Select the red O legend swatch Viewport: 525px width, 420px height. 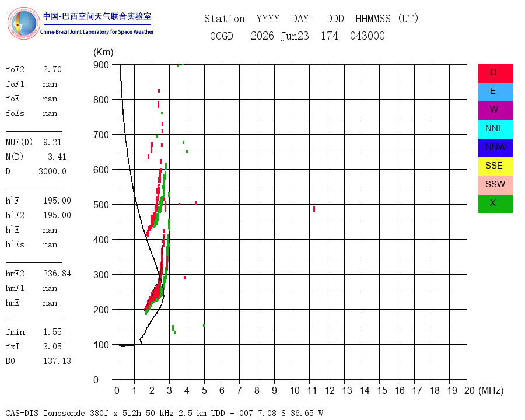tap(495, 73)
